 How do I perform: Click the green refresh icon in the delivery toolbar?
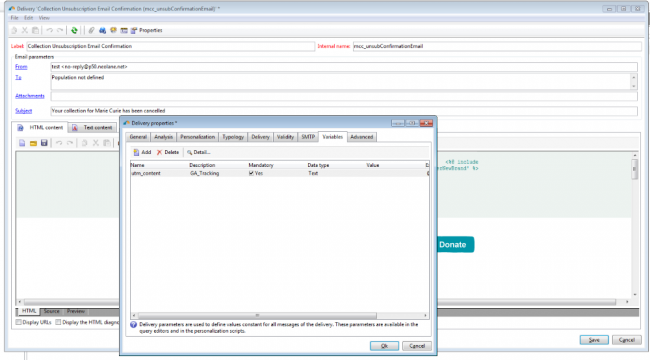point(74,30)
